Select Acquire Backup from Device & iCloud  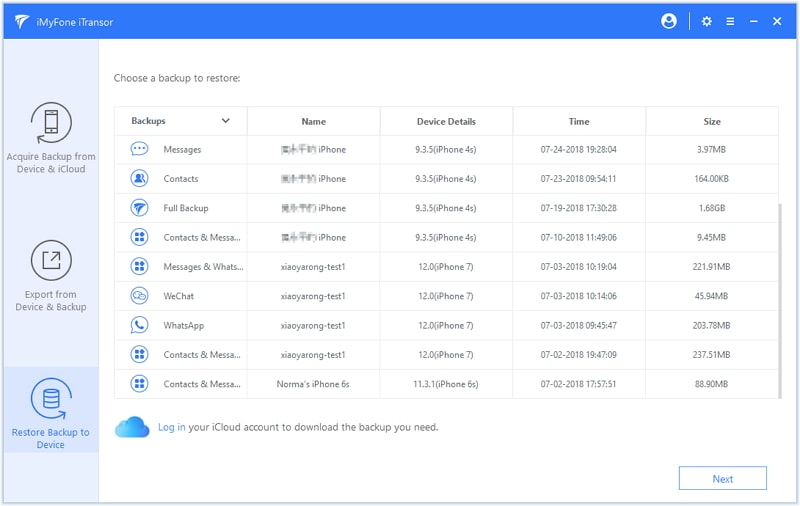51,138
